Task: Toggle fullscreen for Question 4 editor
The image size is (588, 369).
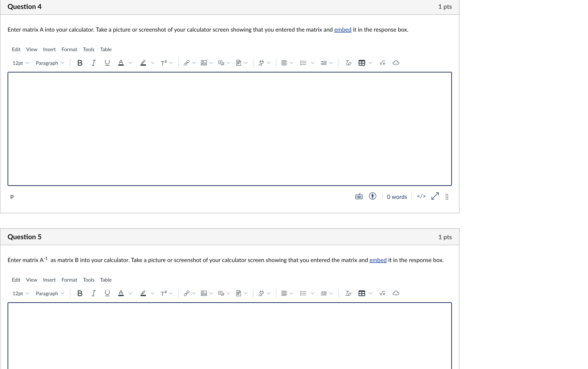Action: 435,196
